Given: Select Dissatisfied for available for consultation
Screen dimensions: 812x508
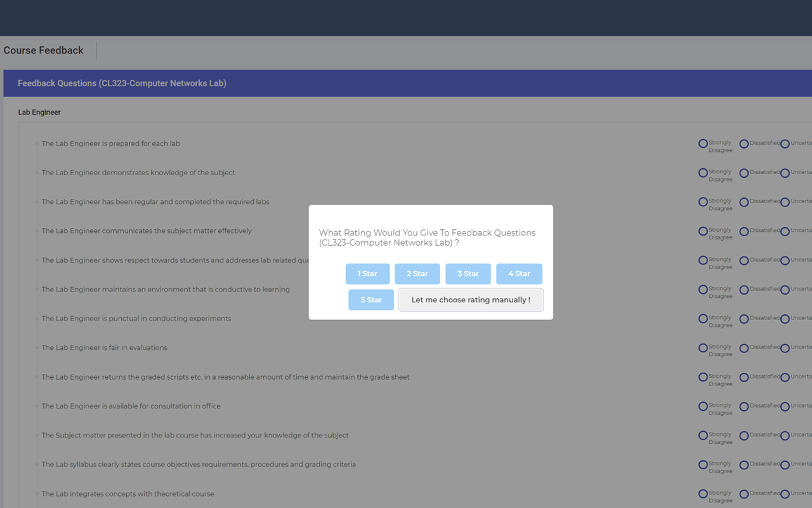Looking at the screenshot, I should [744, 406].
